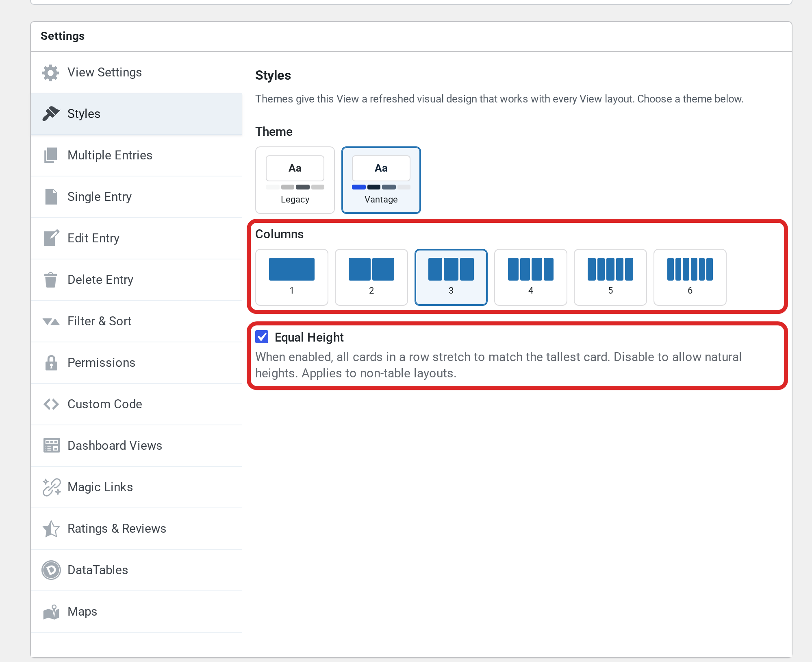
Task: Open the View Settings tab
Action: tap(137, 72)
